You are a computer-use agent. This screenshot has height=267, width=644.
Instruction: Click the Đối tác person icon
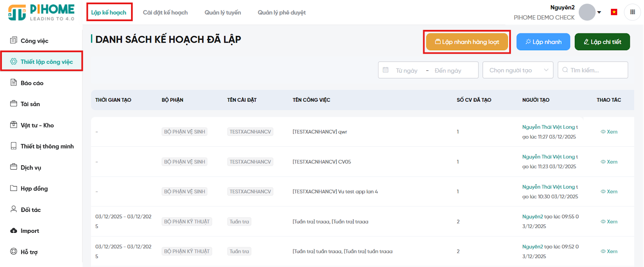[x=14, y=209]
